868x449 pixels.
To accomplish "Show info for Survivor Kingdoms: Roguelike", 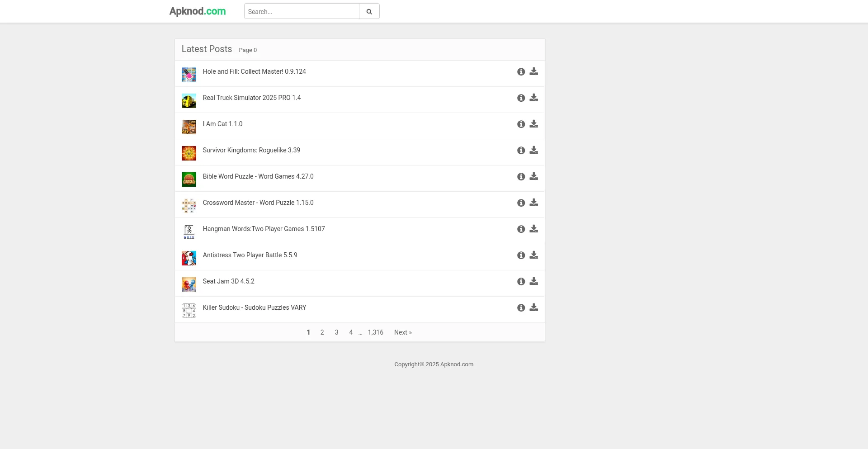I will [x=521, y=150].
